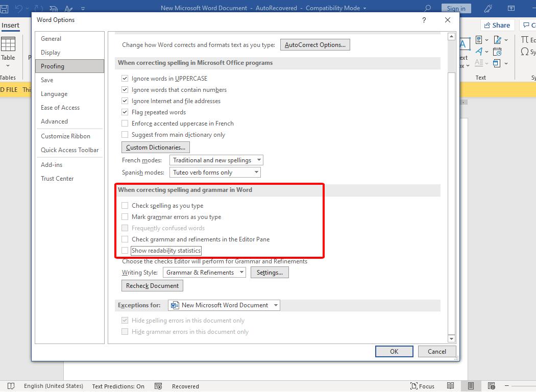The image size is (536, 392).
Task: Switch to Web Layout view icon
Action: [491, 386]
